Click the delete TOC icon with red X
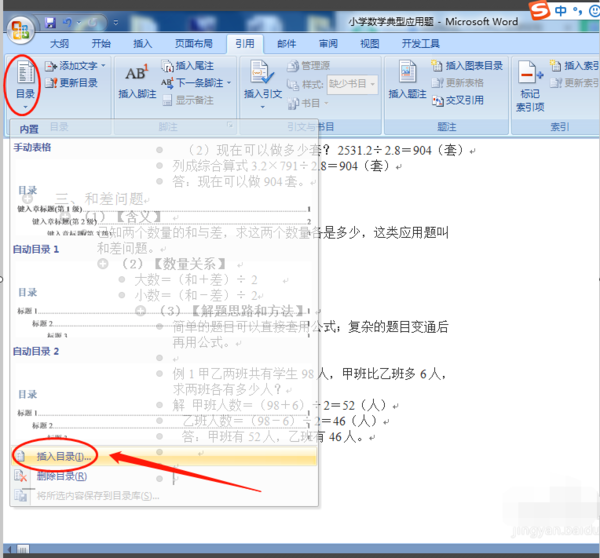The height and width of the screenshot is (558, 600). [21, 476]
